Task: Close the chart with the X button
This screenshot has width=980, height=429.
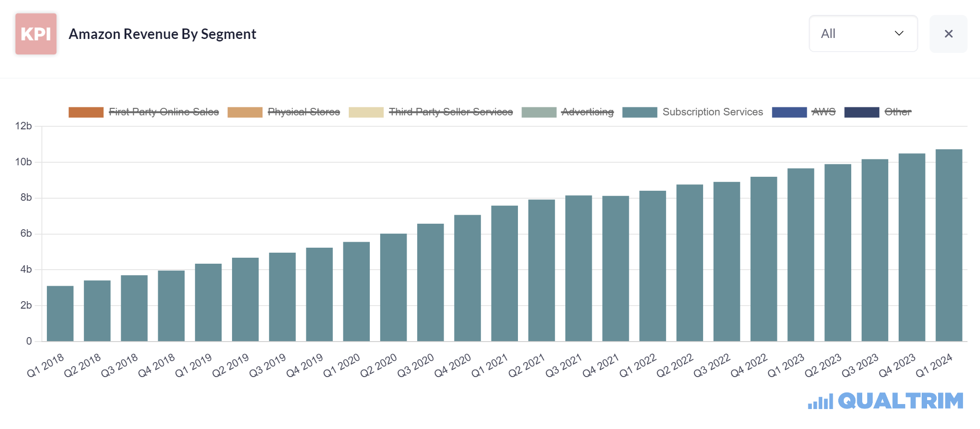Action: (x=948, y=33)
